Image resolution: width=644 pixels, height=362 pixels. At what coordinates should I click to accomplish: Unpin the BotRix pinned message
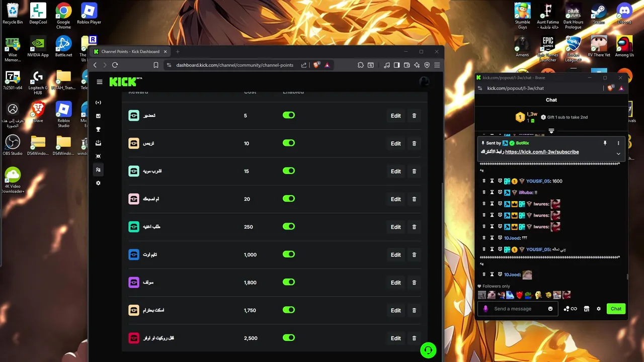[605, 143]
